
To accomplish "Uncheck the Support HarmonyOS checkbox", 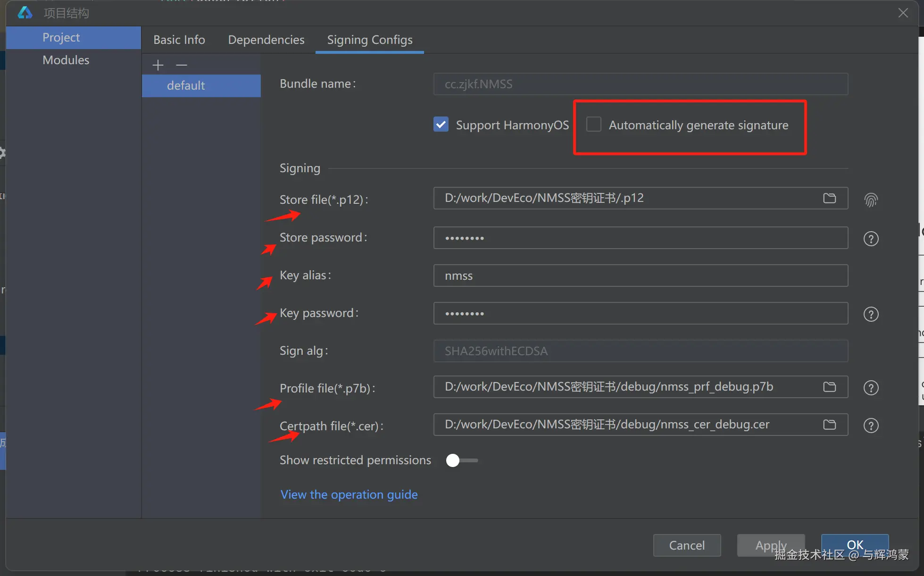I will [x=441, y=125].
